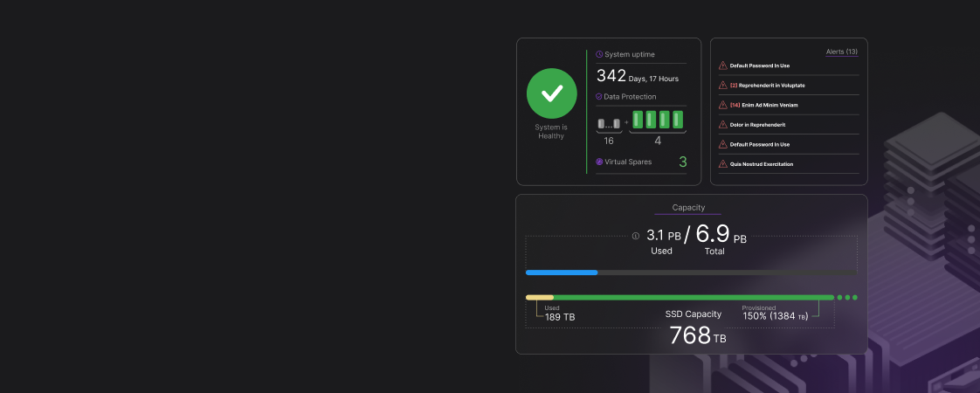This screenshot has height=393, width=980.
Task: Click the yellow used segment of SSD bar
Action: [x=540, y=298]
